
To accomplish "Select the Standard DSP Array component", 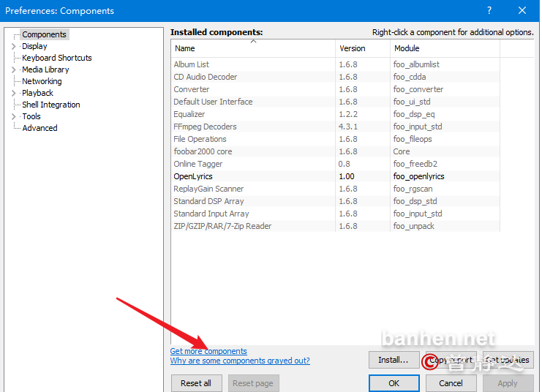I will click(x=335, y=201).
